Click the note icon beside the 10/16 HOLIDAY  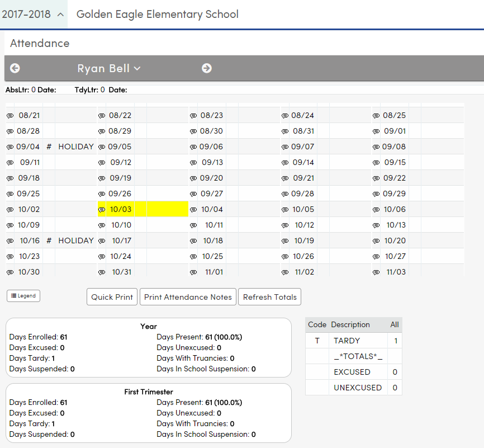tap(10, 240)
